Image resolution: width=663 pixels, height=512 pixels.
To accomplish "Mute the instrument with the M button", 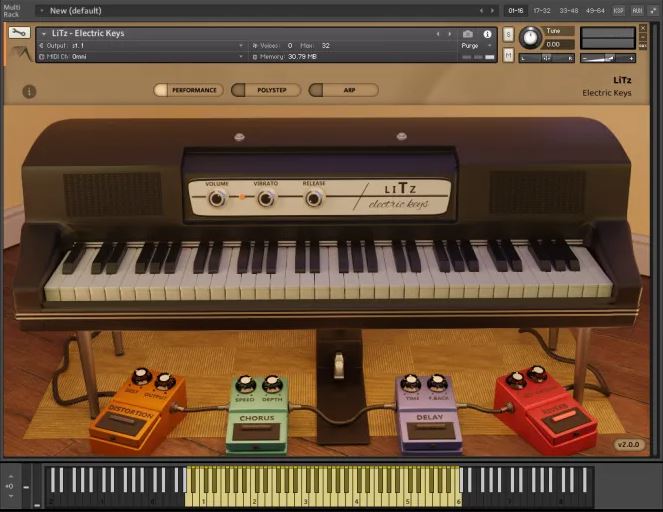I will (x=508, y=55).
